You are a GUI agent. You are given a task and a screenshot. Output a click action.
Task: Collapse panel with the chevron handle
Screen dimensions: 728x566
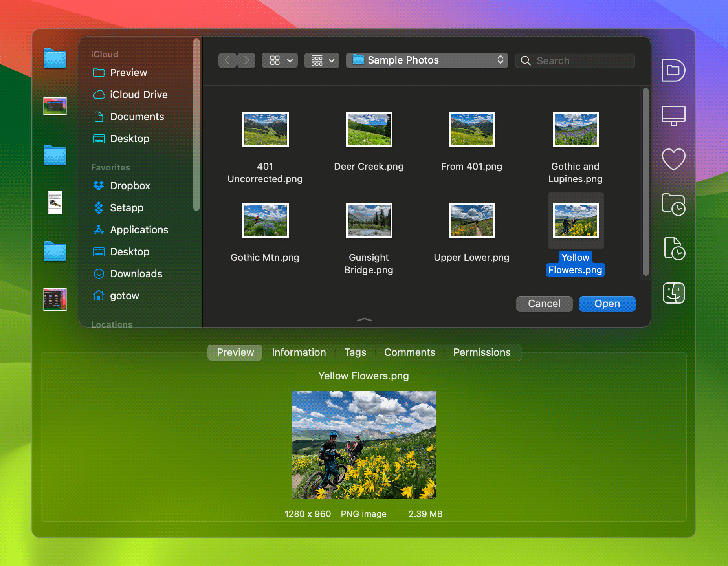pos(364,320)
